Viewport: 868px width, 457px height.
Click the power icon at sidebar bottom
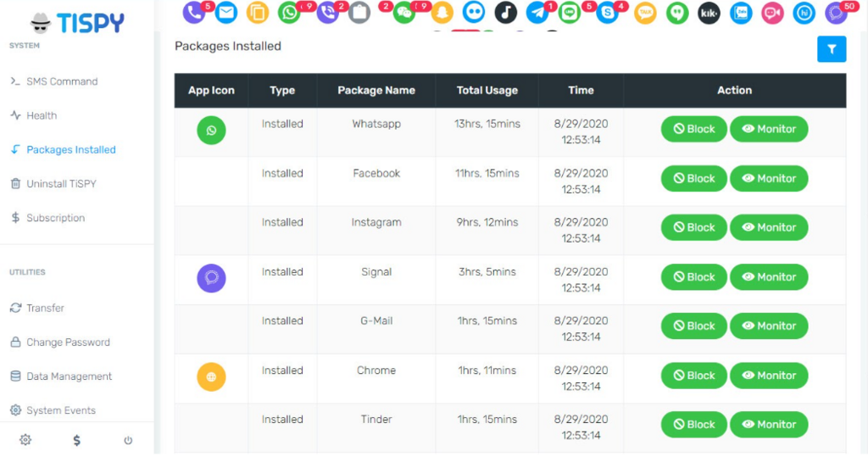[x=128, y=440]
